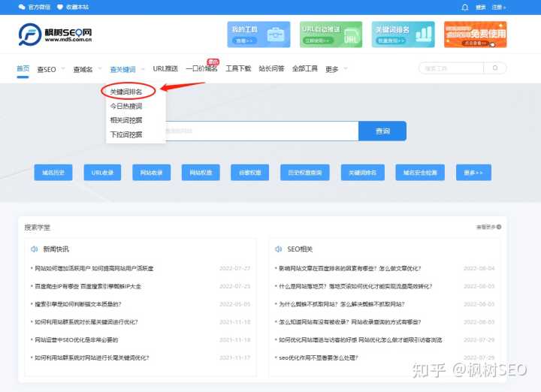
Task: Click the 更多>> quick button
Action: [x=473, y=173]
